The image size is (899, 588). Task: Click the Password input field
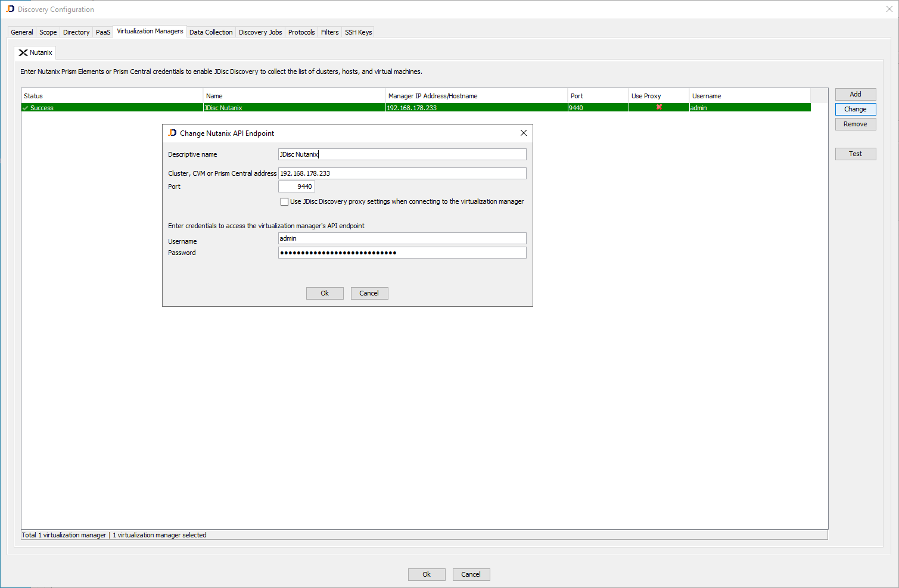[402, 253]
